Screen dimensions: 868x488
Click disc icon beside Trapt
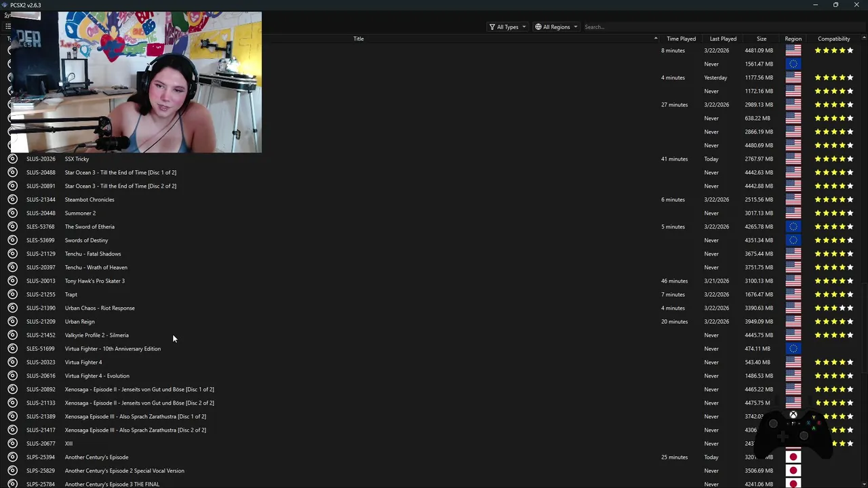coord(12,294)
